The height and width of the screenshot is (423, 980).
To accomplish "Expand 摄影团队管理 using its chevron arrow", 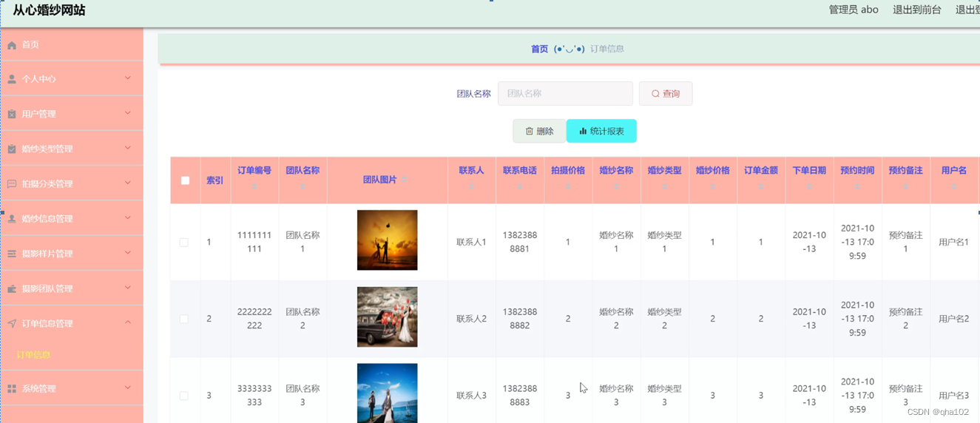I will pos(128,288).
